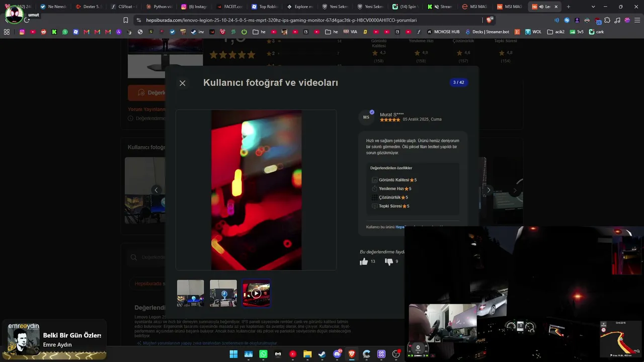Open a new browser tab
The image size is (644, 362).
pos(569,7)
